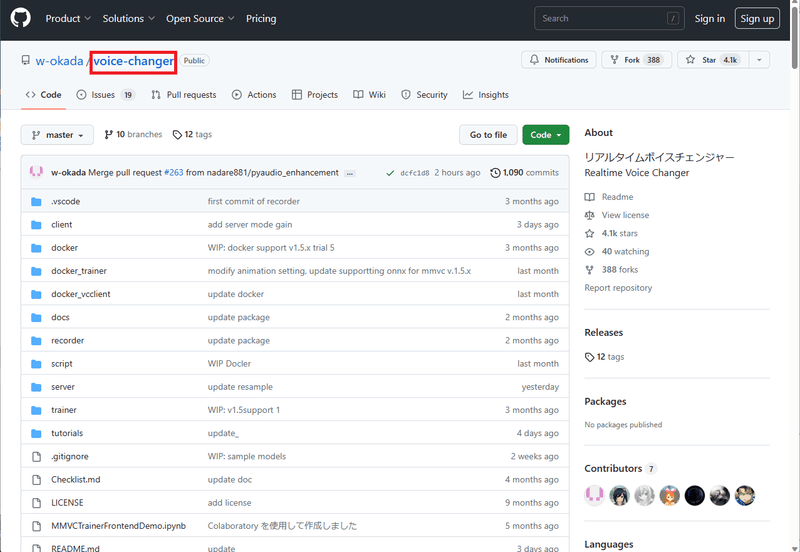
Task: Open commit hash dcfc1d8
Action: click(415, 173)
